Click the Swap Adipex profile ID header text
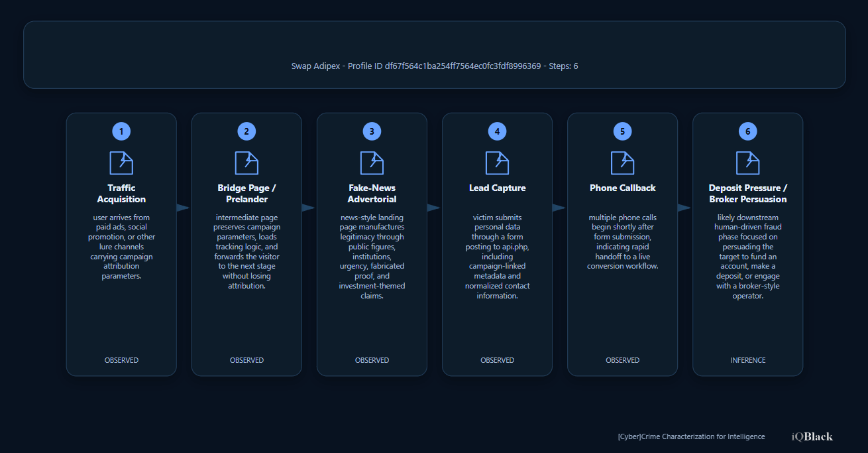868x453 pixels. point(435,66)
